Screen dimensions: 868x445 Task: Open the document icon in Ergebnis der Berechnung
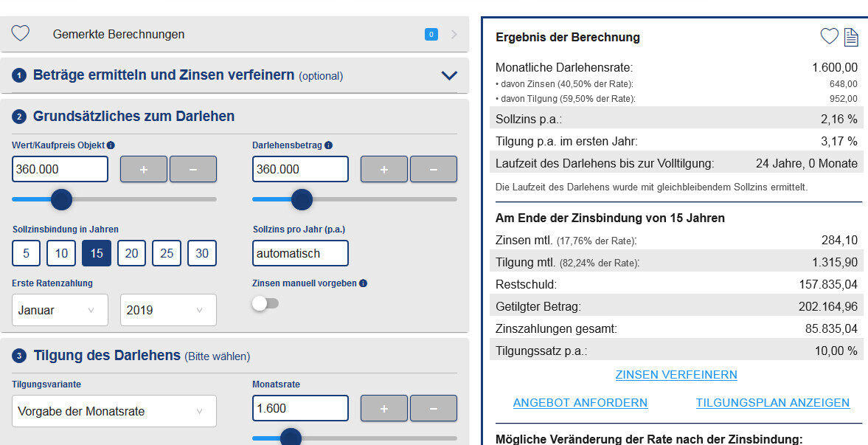click(x=851, y=36)
